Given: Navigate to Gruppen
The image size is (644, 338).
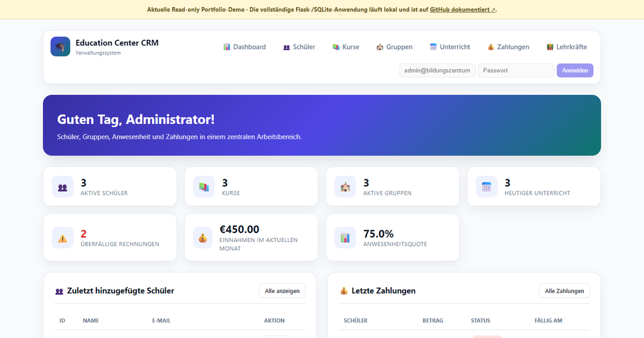Looking at the screenshot, I should point(394,47).
